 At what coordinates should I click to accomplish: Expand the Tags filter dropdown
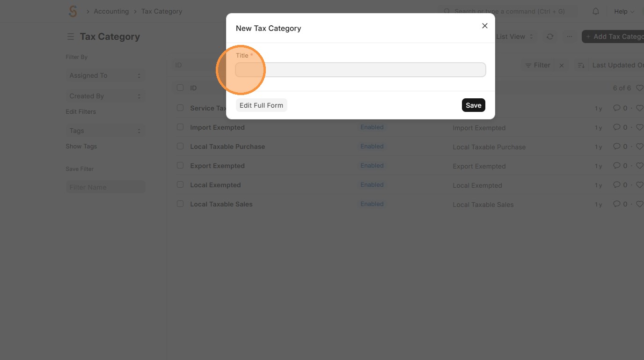tap(105, 131)
